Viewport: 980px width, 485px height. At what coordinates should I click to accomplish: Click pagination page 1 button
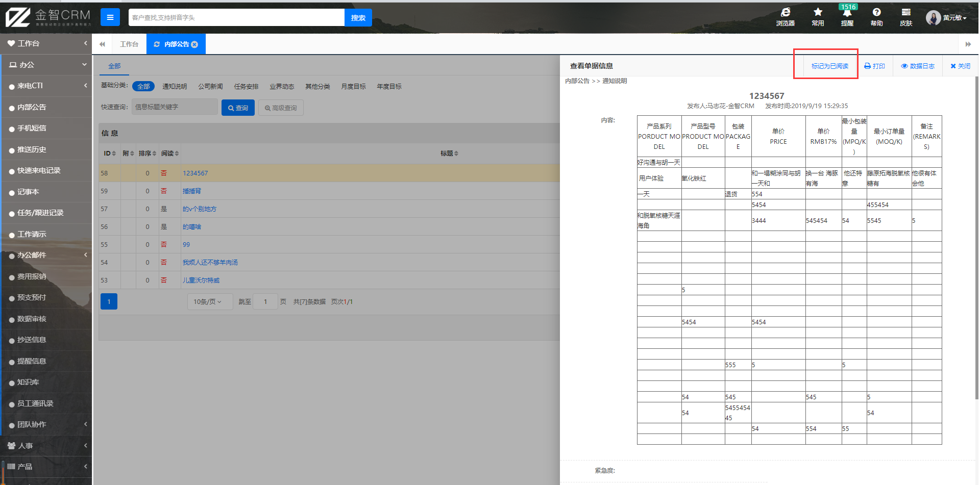click(109, 301)
